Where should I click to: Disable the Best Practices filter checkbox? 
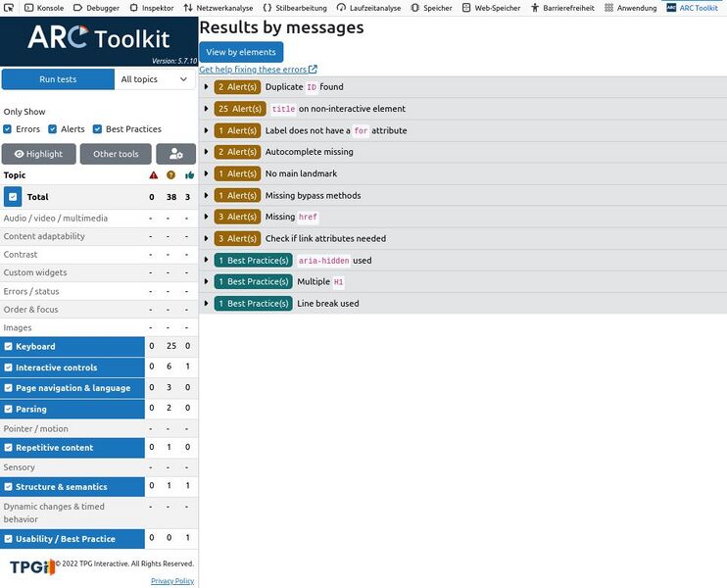click(x=97, y=129)
